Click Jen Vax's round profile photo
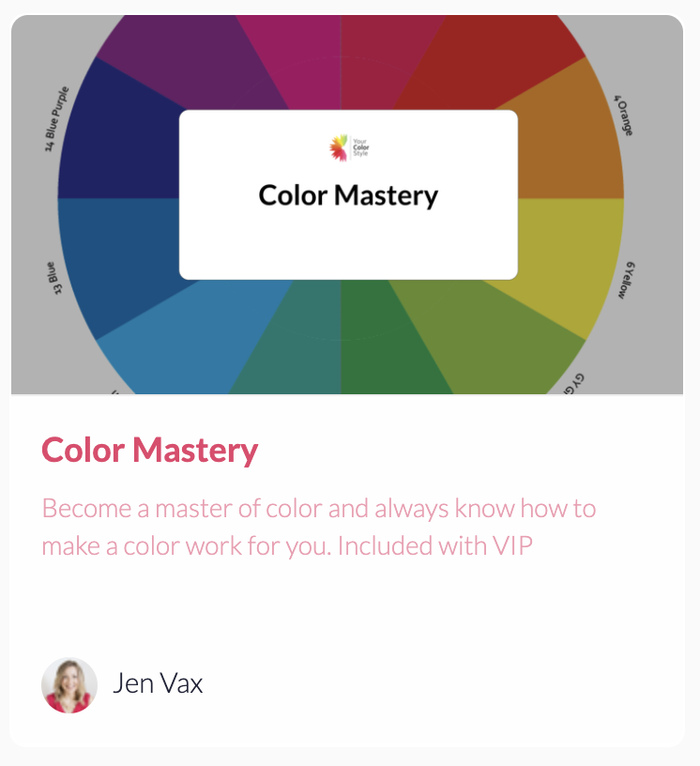The image size is (700, 766). click(x=69, y=685)
